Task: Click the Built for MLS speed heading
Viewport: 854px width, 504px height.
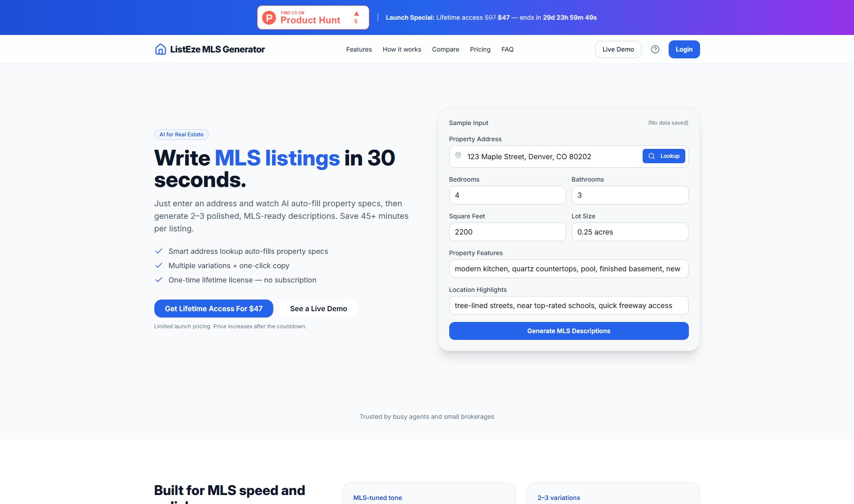Action: tap(230, 494)
